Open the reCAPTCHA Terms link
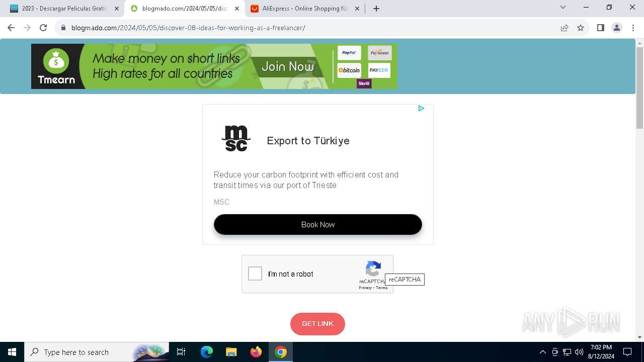Viewport: 644px width, 362px height. point(382,288)
